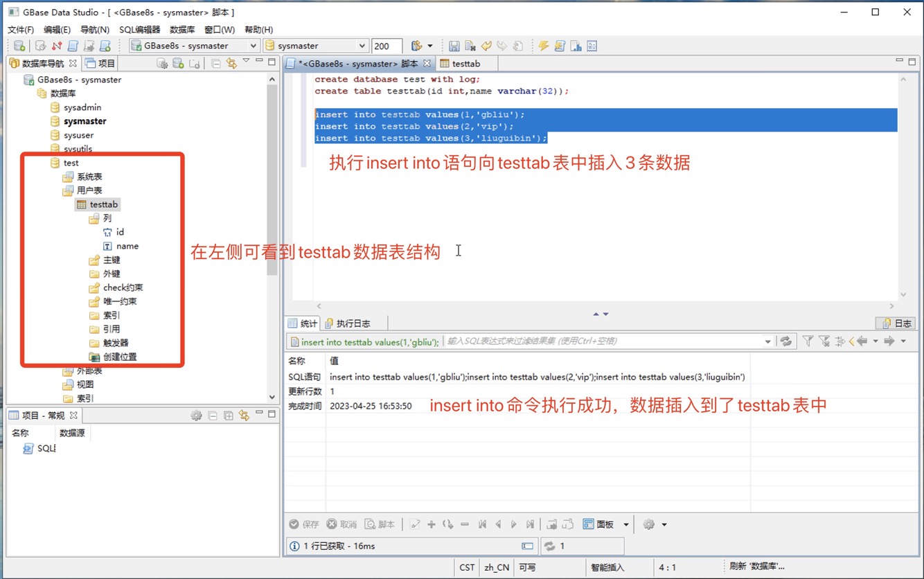Click the settings gear icon in results toolbar

[x=648, y=524]
